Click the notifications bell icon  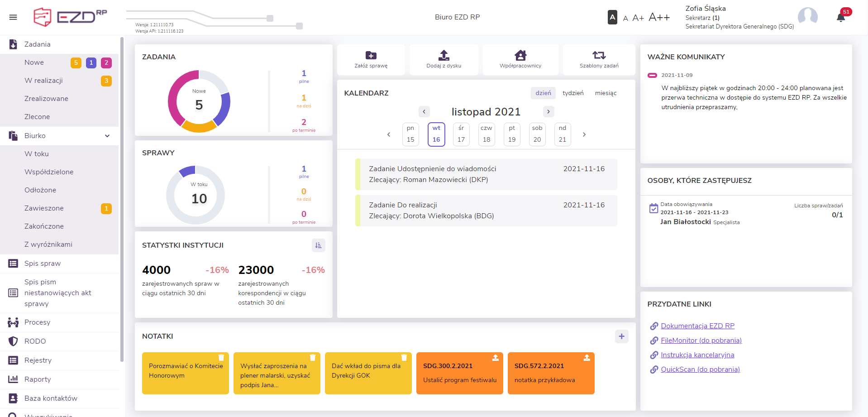840,18
